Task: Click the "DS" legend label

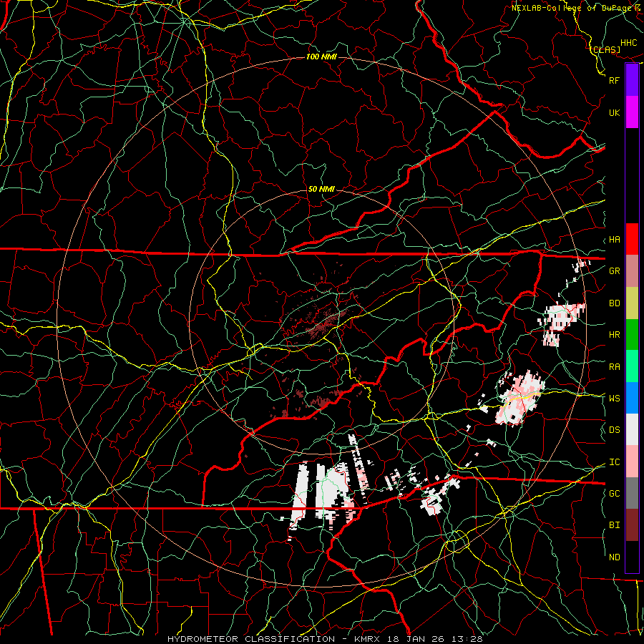Action: (x=614, y=430)
